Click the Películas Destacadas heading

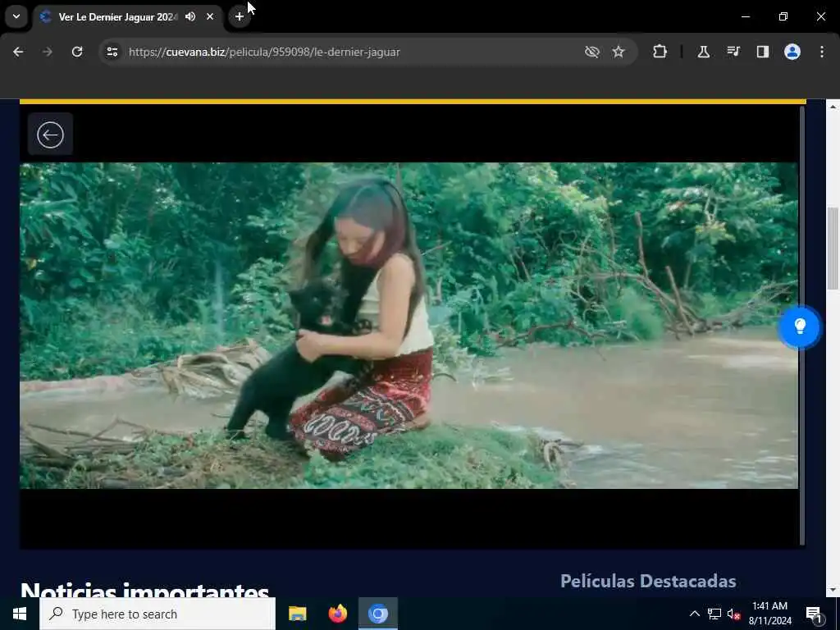pyautogui.click(x=648, y=581)
